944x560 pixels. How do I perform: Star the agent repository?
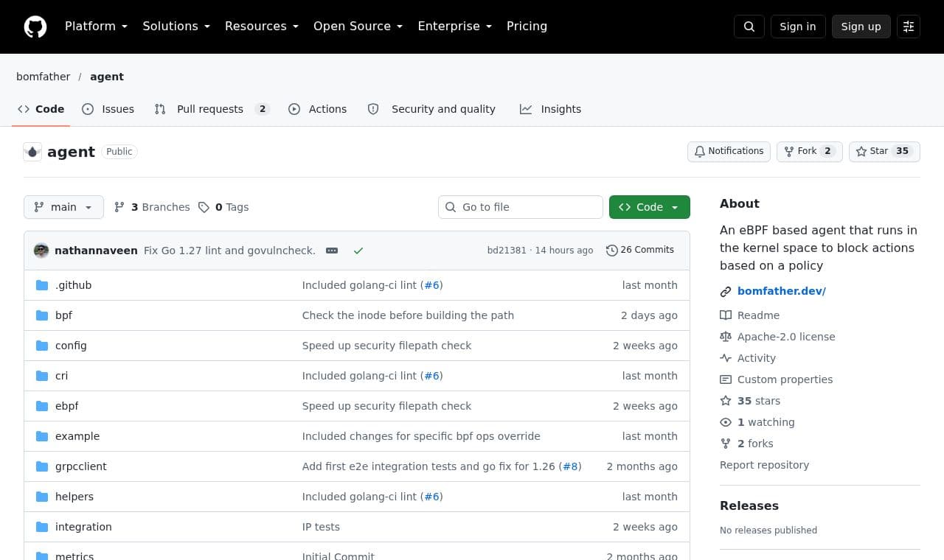point(884,152)
